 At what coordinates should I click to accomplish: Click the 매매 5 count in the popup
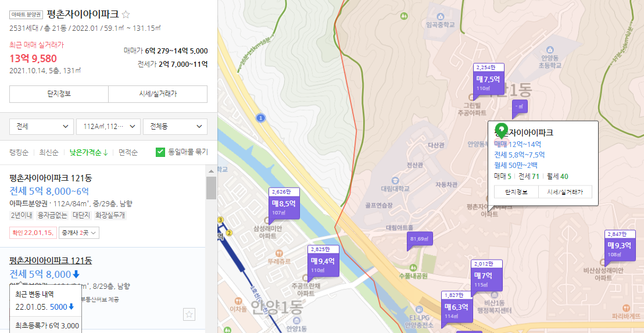click(503, 177)
